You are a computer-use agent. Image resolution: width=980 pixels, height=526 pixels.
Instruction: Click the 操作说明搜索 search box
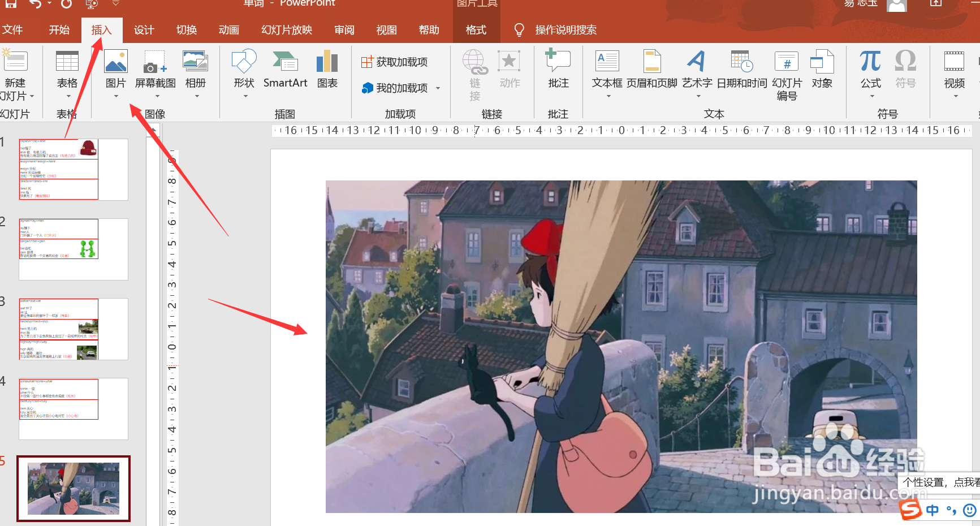click(x=565, y=30)
